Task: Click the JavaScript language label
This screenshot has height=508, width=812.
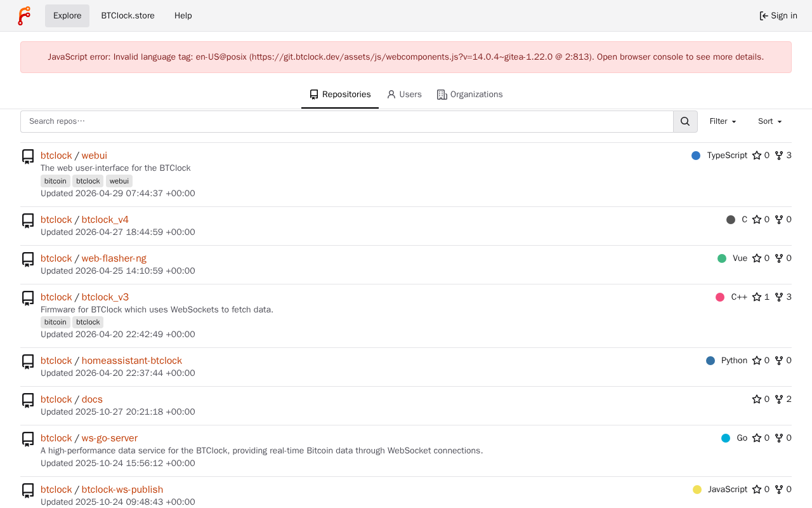Action: tap(728, 490)
